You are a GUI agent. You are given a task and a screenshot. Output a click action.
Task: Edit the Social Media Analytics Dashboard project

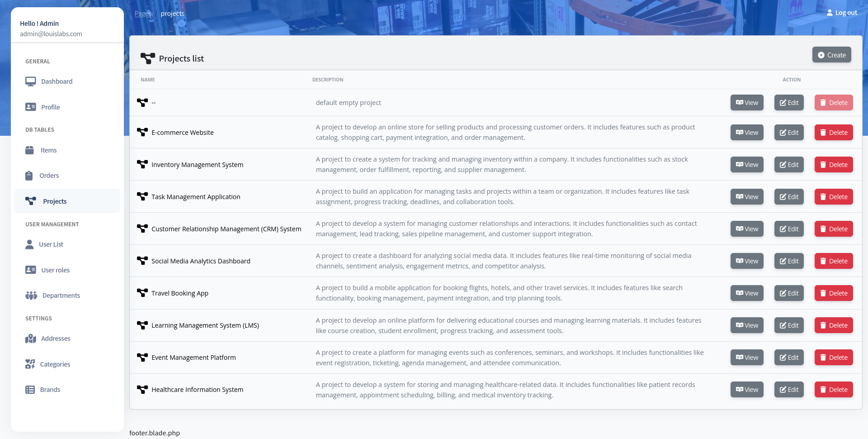pos(789,261)
